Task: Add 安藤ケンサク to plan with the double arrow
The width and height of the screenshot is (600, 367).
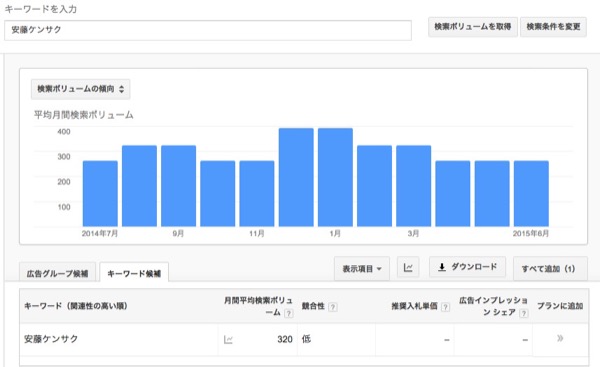Action: tap(560, 338)
